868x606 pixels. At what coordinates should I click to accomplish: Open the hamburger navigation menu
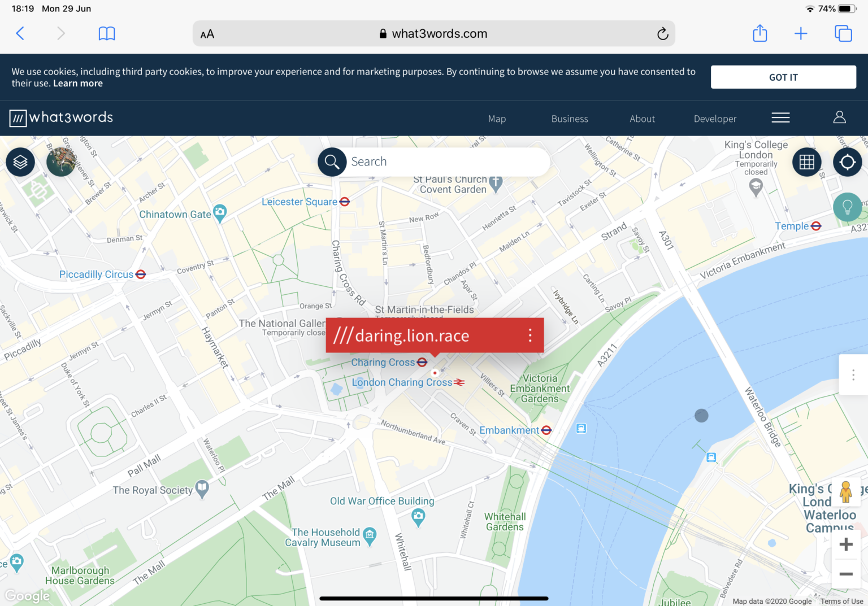click(780, 117)
